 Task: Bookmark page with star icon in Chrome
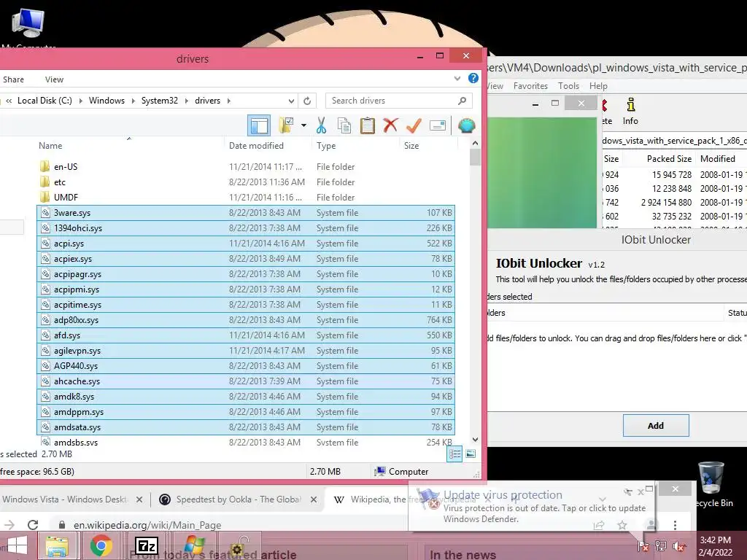coord(622,525)
